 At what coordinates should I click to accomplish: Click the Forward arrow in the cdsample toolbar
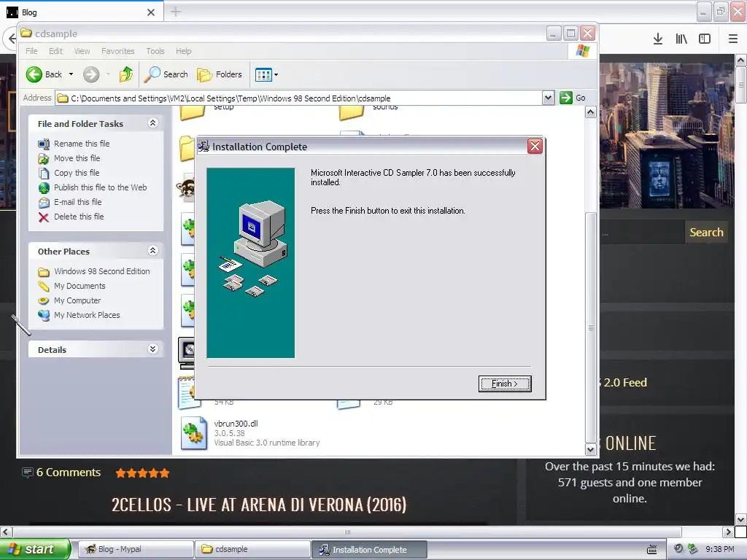pos(91,74)
